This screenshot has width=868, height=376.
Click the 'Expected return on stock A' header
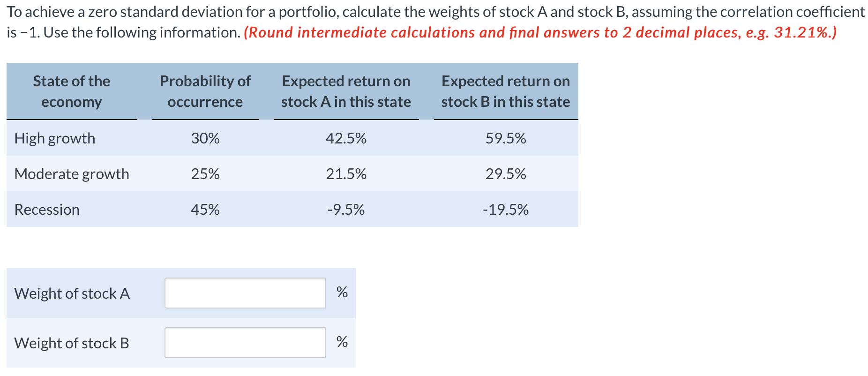(x=346, y=91)
